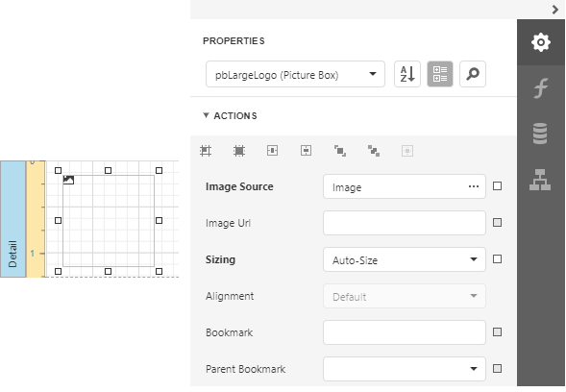Viewport: 566px width, 392px height.
Task: Select the right-middle resize handle of picture box
Action: [x=159, y=220]
